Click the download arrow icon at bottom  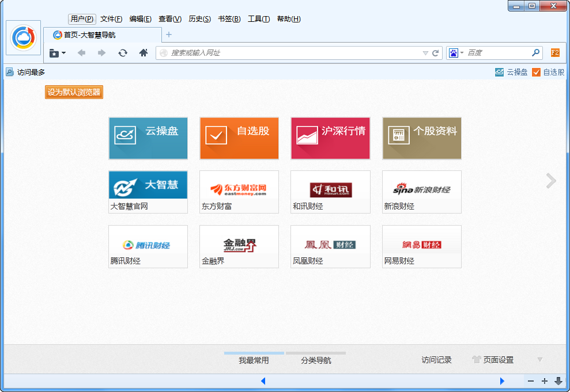558,381
